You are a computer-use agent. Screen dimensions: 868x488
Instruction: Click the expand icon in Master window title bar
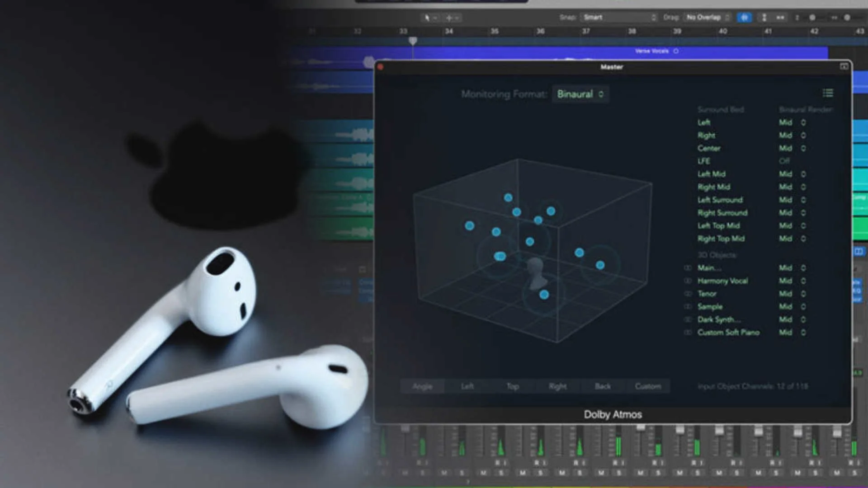[x=844, y=67]
